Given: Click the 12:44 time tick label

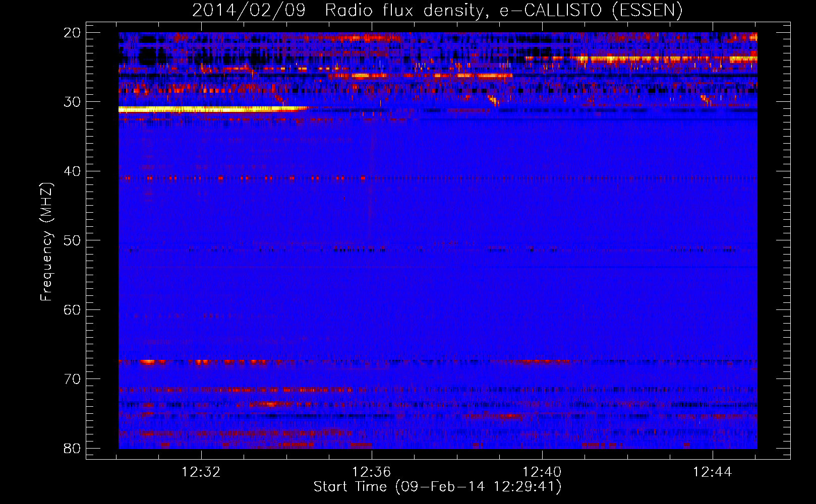Looking at the screenshot, I should pyautogui.click(x=712, y=472).
